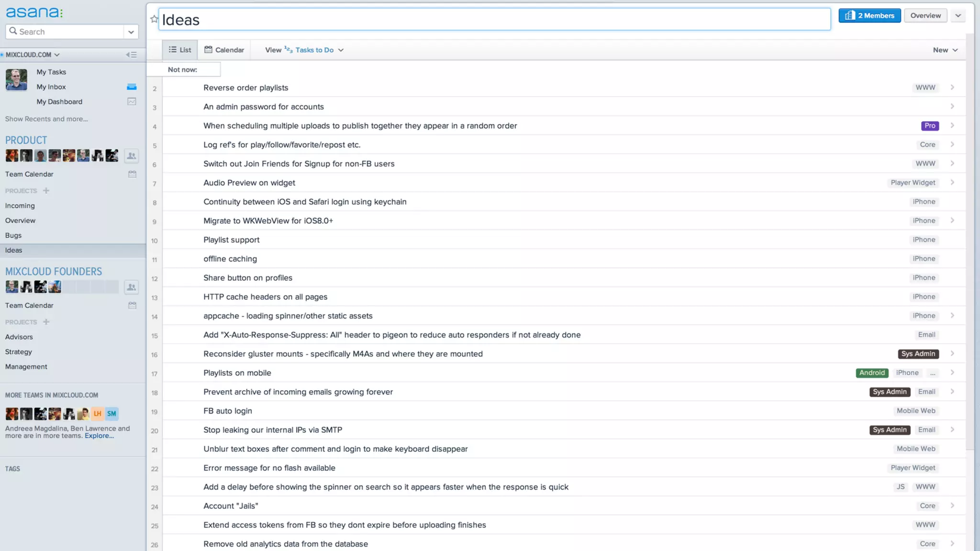Follow the Explore... teams link

(x=99, y=436)
